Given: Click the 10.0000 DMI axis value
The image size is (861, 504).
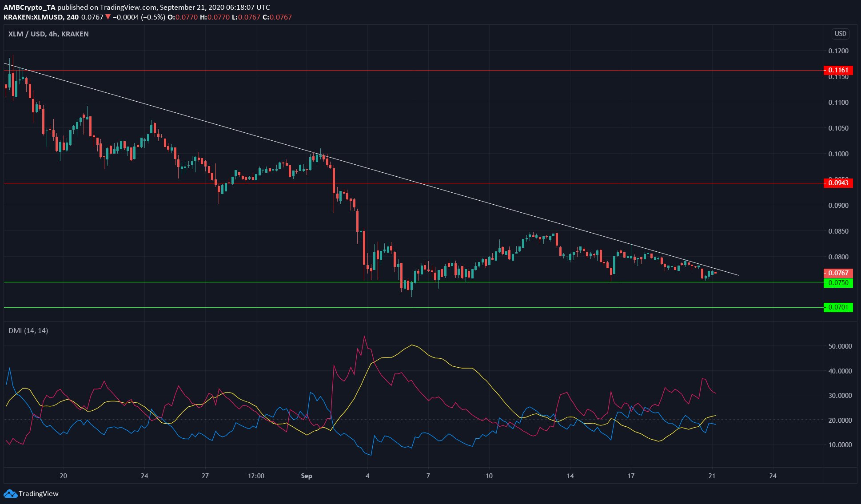Looking at the screenshot, I should click(x=840, y=445).
